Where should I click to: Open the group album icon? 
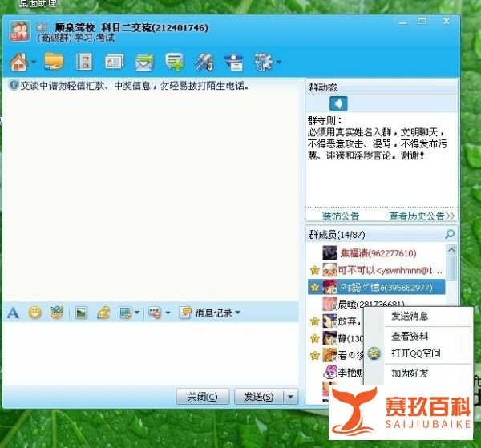83,62
